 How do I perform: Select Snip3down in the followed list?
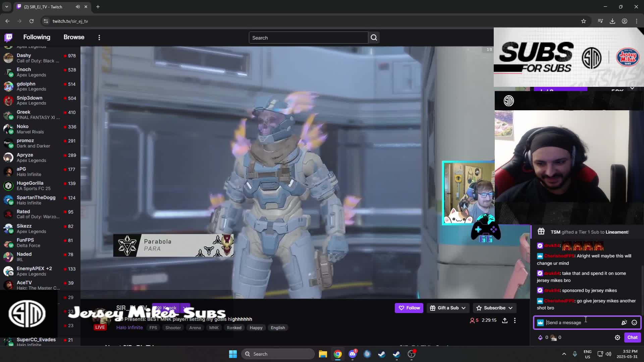40,100
